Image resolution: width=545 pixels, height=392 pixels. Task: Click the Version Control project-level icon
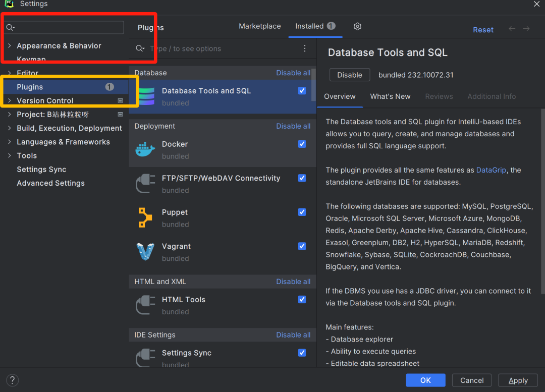tap(120, 100)
